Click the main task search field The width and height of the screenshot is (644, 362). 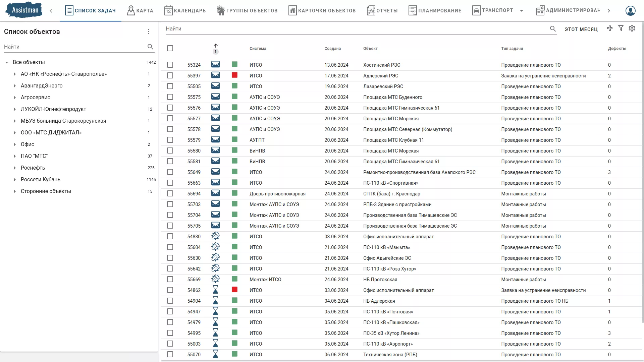(356, 29)
